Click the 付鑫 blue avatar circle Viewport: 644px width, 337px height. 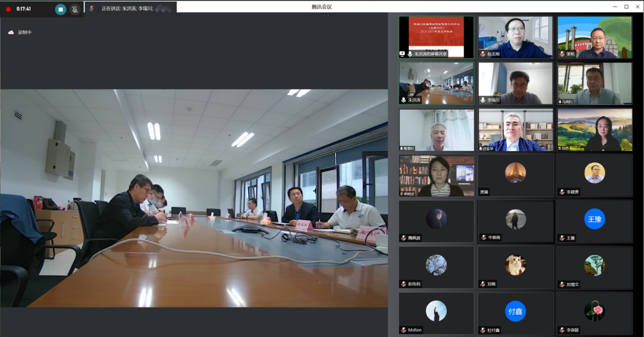(515, 311)
